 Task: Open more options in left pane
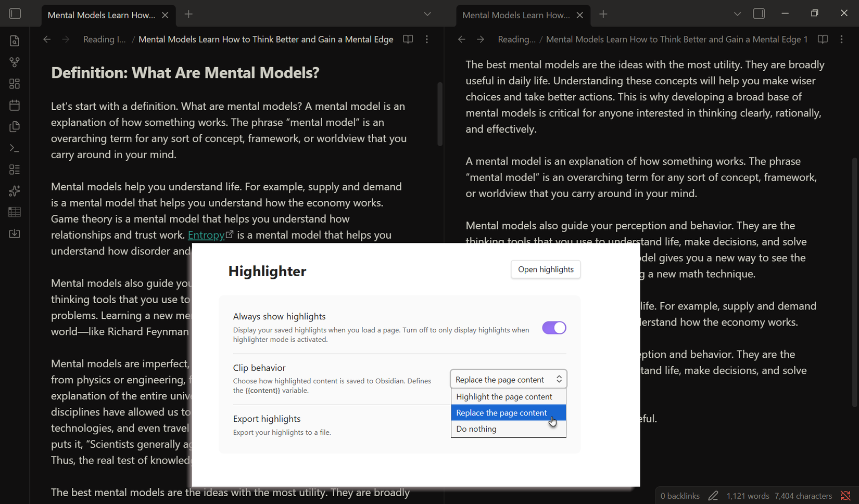click(427, 40)
